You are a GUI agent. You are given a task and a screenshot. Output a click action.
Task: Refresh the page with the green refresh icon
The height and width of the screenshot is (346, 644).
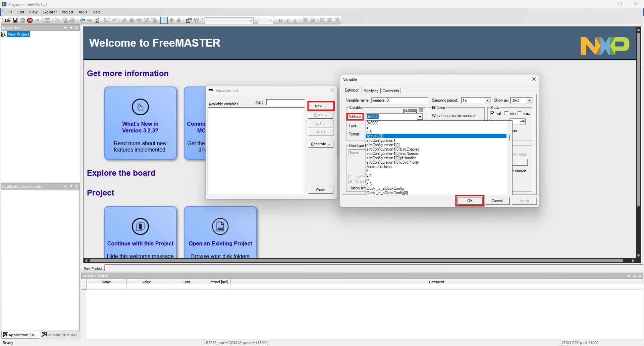(97, 20)
